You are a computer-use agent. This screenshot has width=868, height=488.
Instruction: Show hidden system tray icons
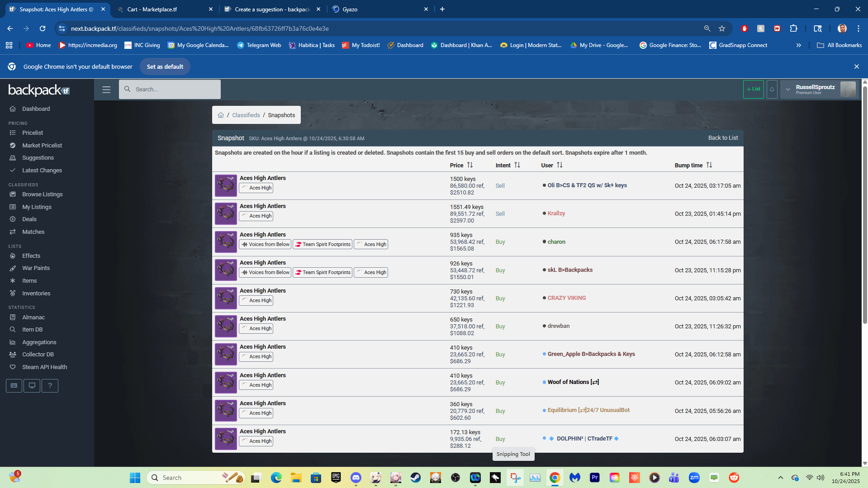pyautogui.click(x=781, y=478)
